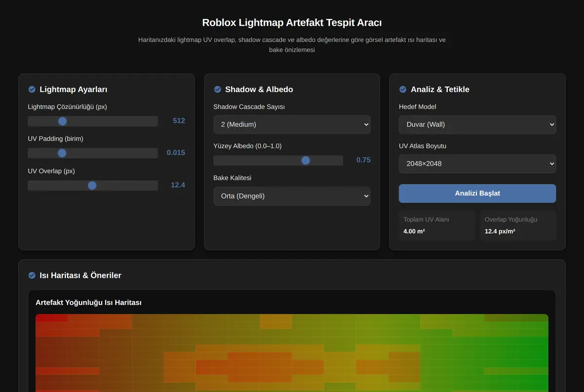Click the Toplam UV Alanı stat card
584x392 pixels.
(437, 225)
